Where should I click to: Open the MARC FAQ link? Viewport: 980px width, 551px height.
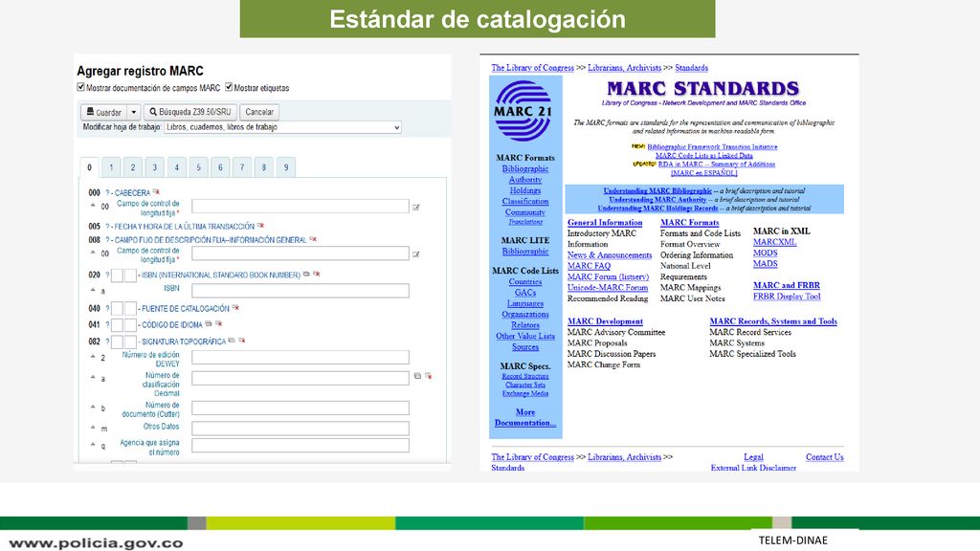coord(589,266)
